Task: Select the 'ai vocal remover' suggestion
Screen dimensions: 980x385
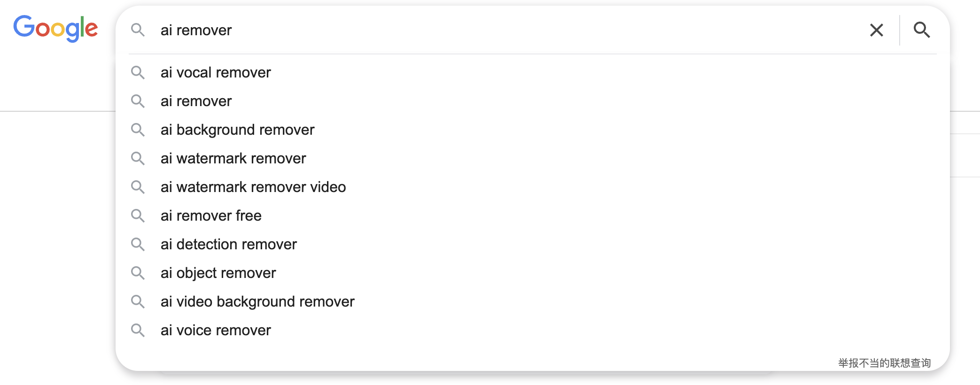Action: click(x=216, y=72)
